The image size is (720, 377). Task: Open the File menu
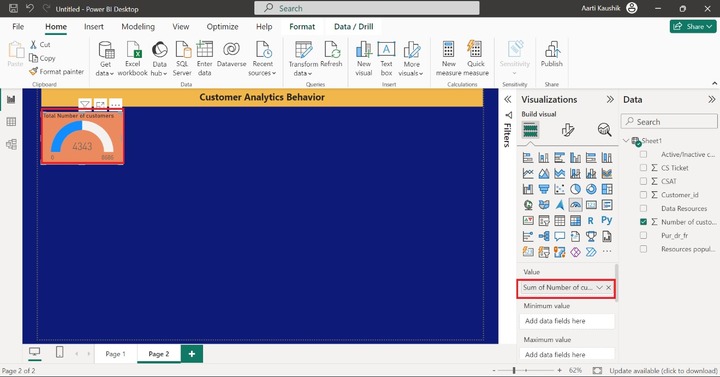(x=18, y=27)
